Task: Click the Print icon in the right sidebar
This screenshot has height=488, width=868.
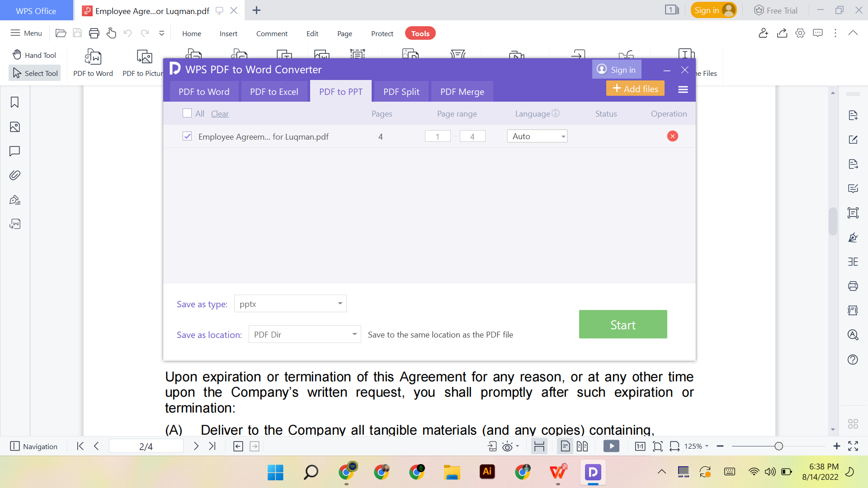Action: tap(853, 286)
